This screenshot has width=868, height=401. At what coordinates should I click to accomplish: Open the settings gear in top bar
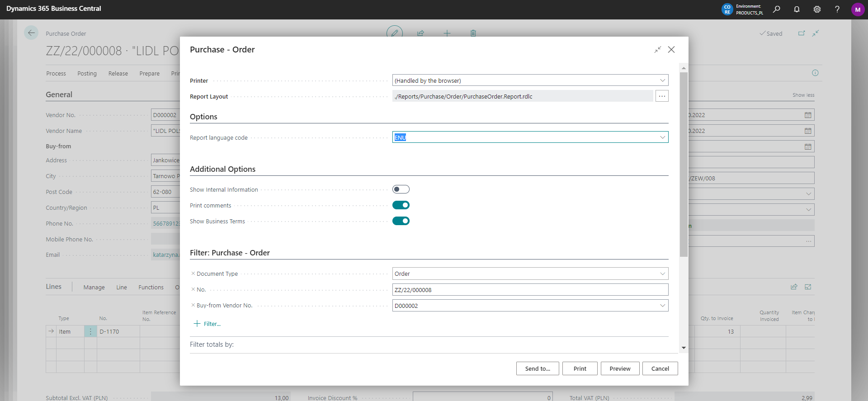(817, 9)
